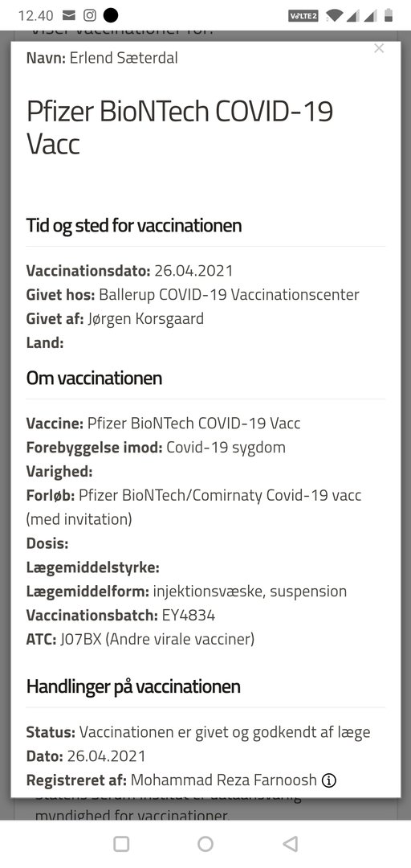
Task: Tap the Android back triangle button
Action: 290,844
